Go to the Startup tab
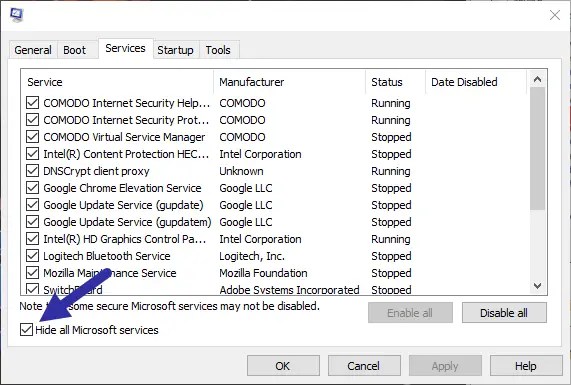571x385 pixels. 175,50
